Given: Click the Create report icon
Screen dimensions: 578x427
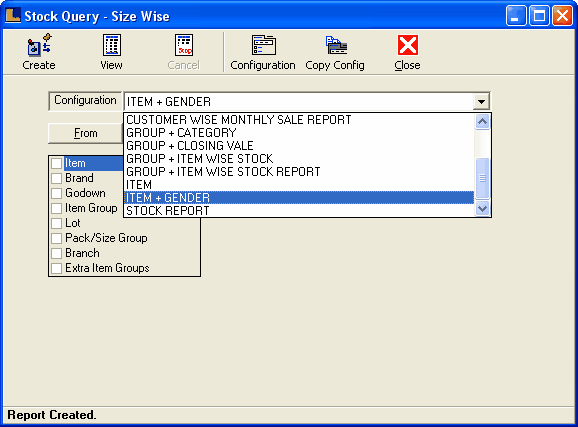Looking at the screenshot, I should pos(39,45).
